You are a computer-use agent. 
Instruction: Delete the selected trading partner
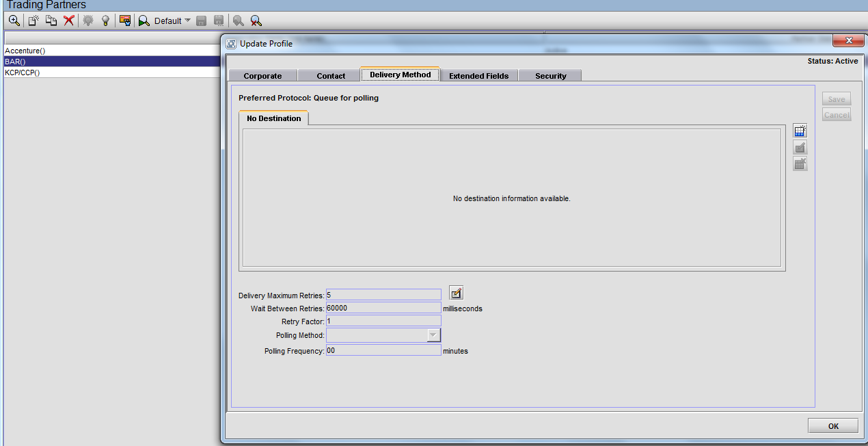point(68,21)
